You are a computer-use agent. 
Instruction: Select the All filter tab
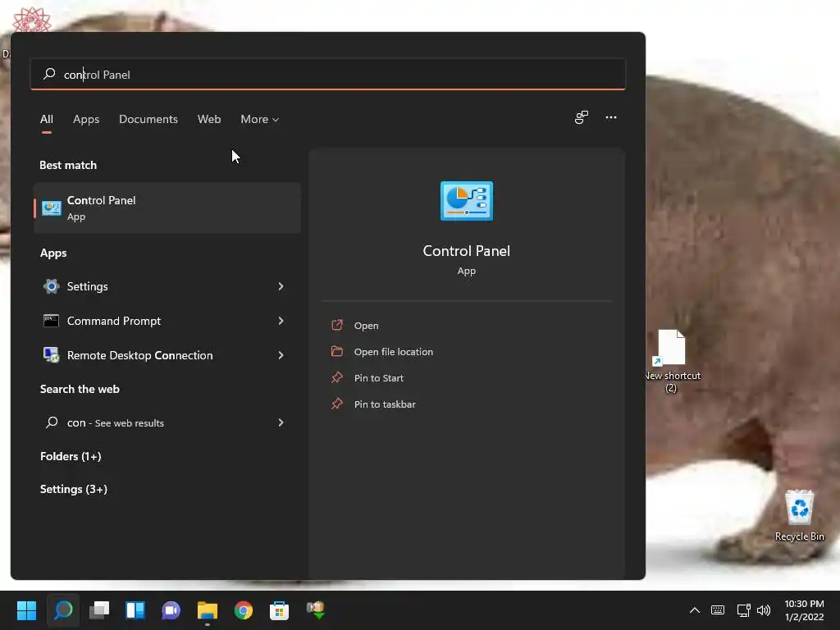[x=47, y=119]
